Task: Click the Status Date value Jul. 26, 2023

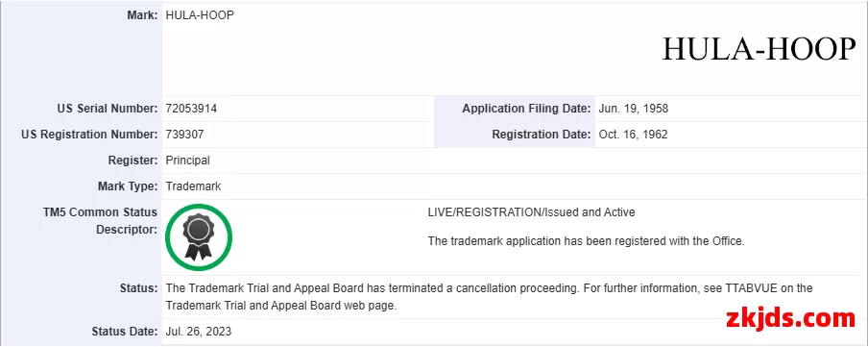Action: coord(198,332)
